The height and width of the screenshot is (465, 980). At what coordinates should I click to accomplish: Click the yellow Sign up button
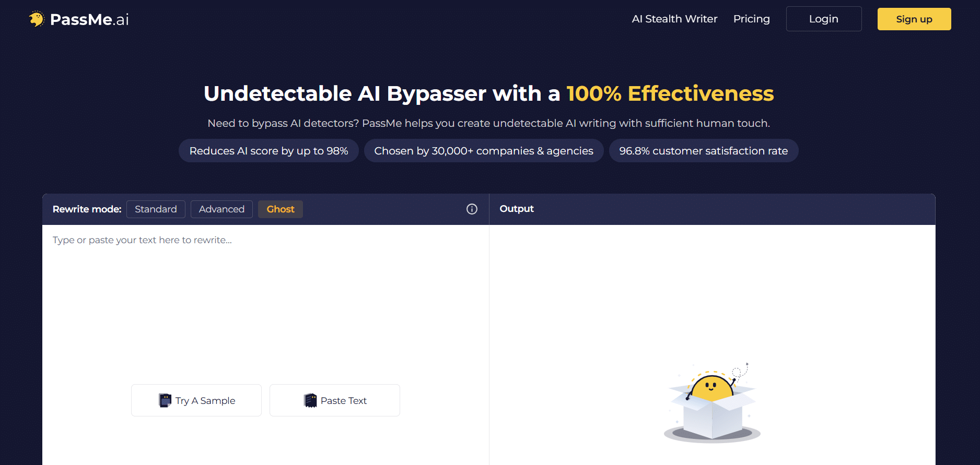pos(914,19)
